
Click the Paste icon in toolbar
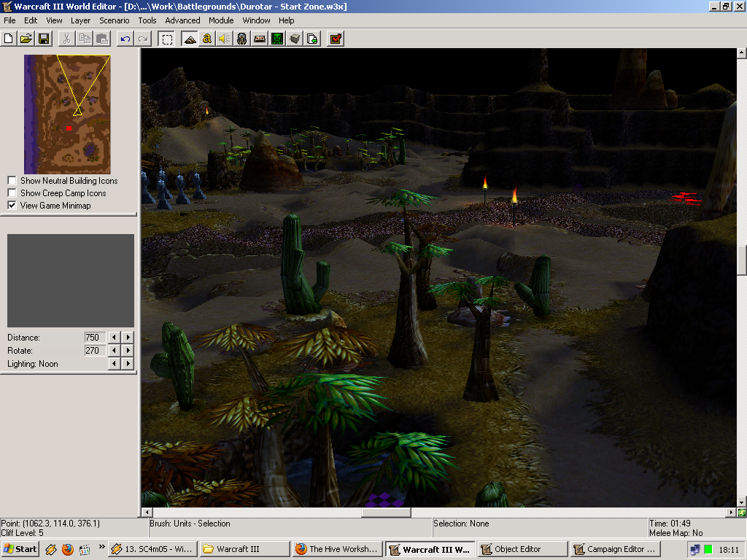point(102,39)
